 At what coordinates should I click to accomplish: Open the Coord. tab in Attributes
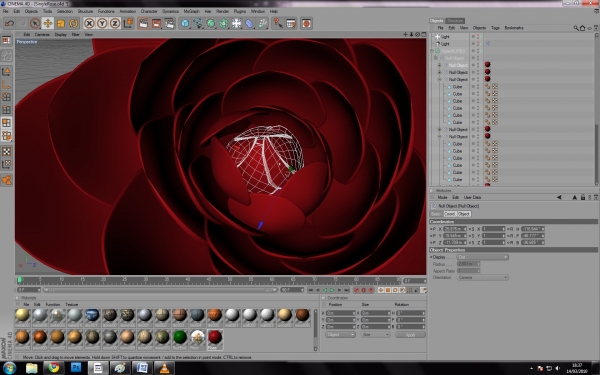pyautogui.click(x=450, y=214)
